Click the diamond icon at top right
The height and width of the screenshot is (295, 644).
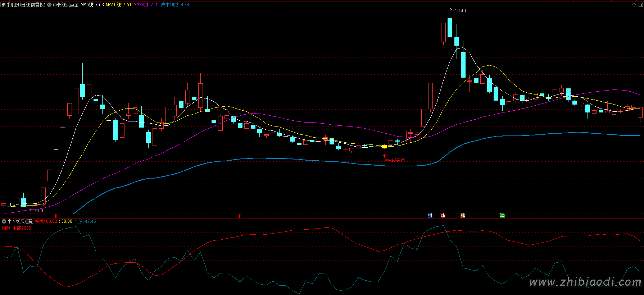click(x=634, y=5)
